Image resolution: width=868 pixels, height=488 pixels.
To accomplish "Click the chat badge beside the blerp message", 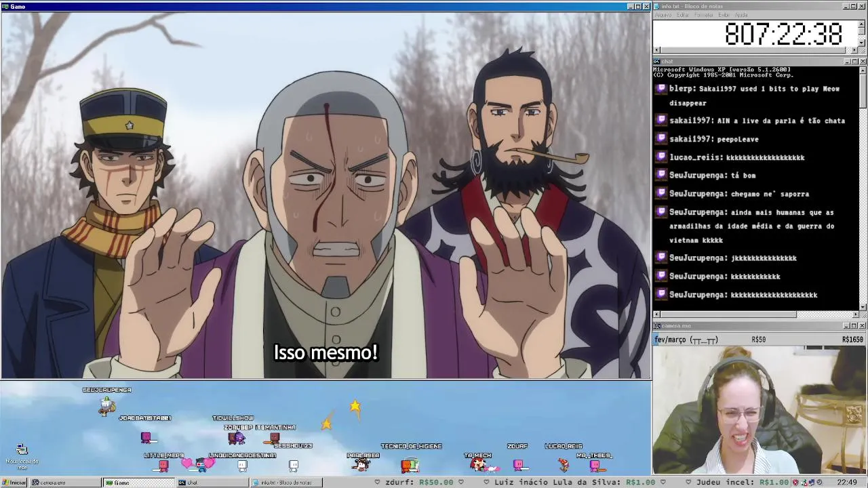I will point(661,89).
